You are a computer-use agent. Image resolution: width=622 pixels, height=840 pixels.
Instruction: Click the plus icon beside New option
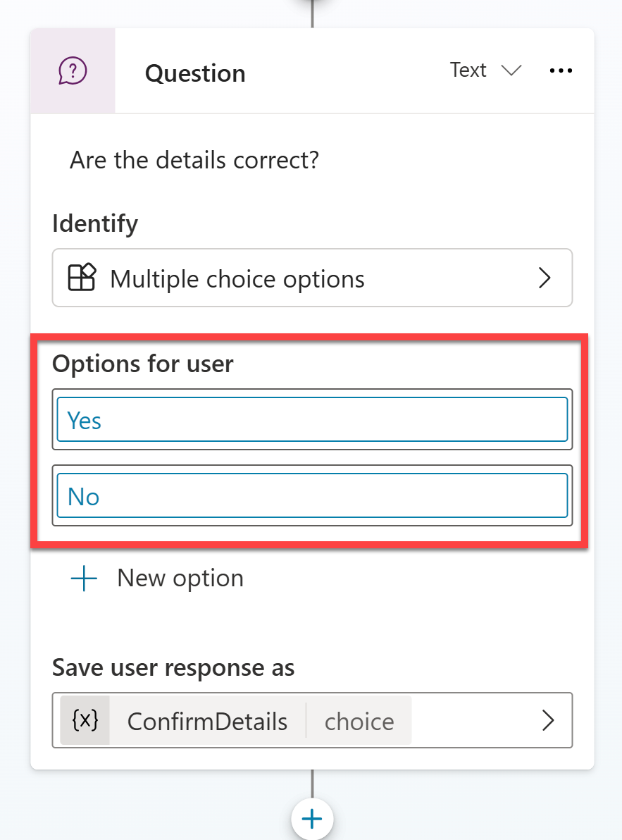pyautogui.click(x=84, y=579)
